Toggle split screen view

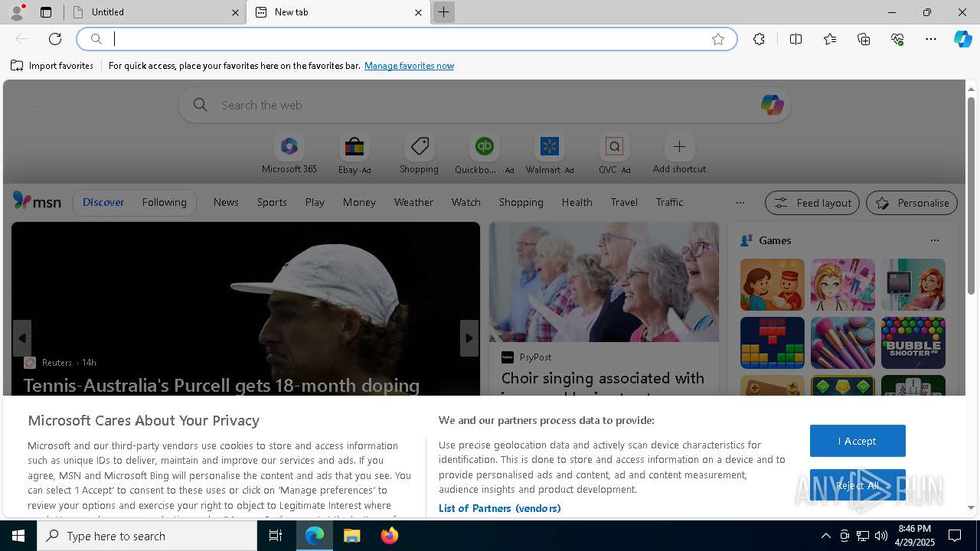795,39
